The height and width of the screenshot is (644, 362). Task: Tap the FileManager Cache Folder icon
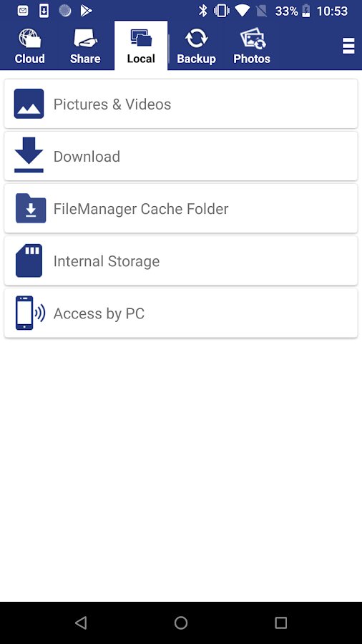coord(30,208)
